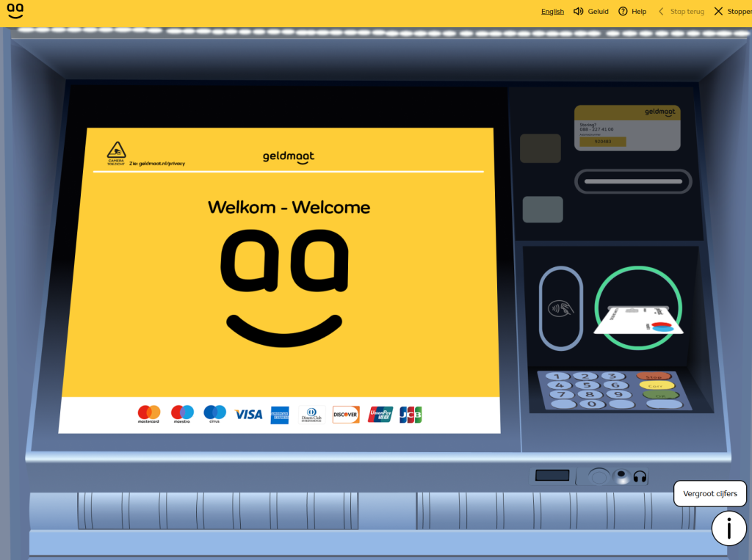Click the Discover logo

pyautogui.click(x=346, y=415)
